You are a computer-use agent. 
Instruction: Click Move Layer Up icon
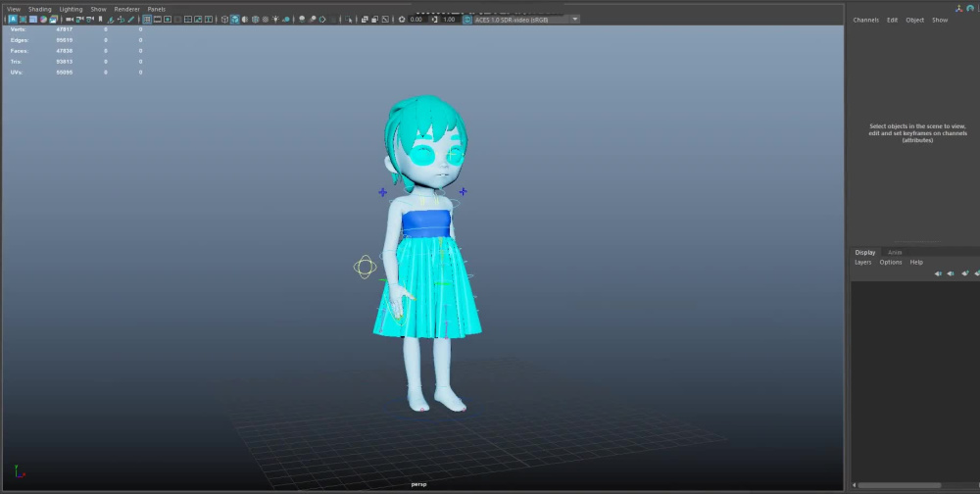(x=938, y=273)
